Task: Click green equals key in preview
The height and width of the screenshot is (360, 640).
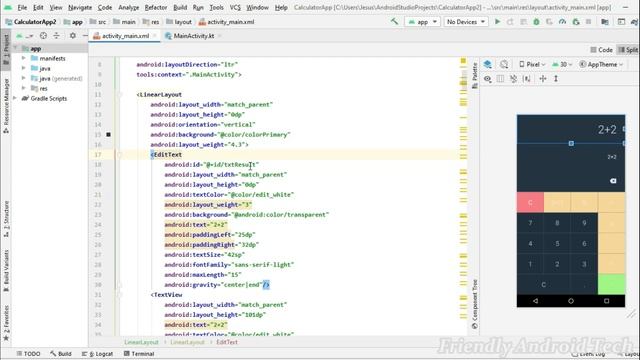Action: pyautogui.click(x=611, y=284)
